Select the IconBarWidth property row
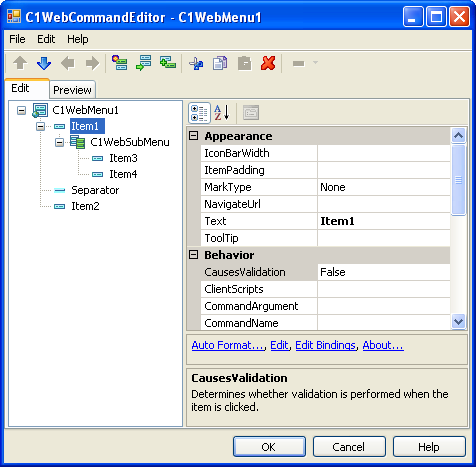The height and width of the screenshot is (468, 476). (325, 153)
